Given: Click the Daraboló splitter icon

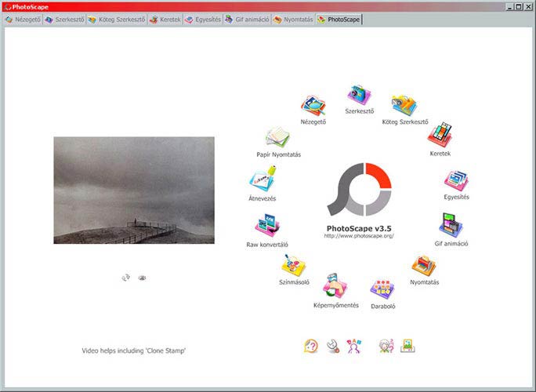Looking at the screenshot, I should 382,289.
